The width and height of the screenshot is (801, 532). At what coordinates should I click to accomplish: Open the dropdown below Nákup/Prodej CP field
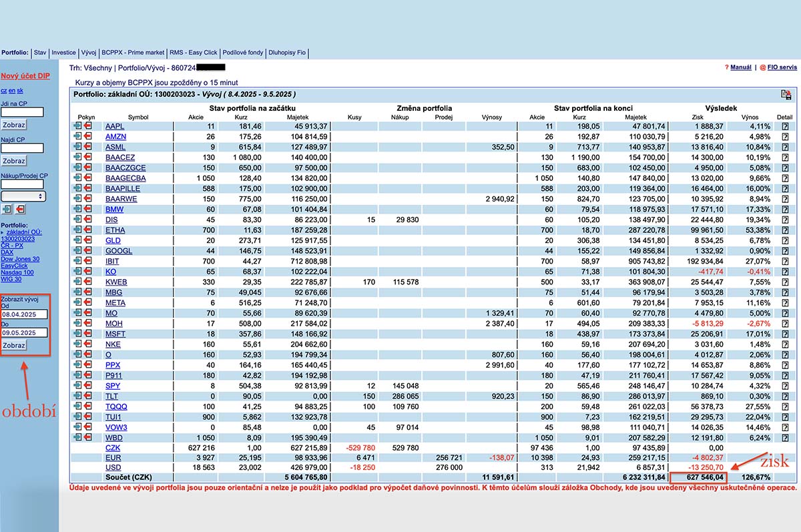(x=23, y=196)
